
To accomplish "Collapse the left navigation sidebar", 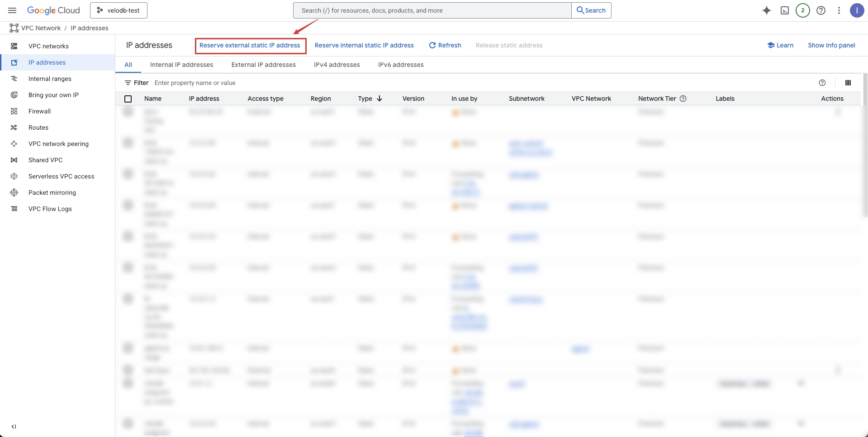I will (14, 426).
